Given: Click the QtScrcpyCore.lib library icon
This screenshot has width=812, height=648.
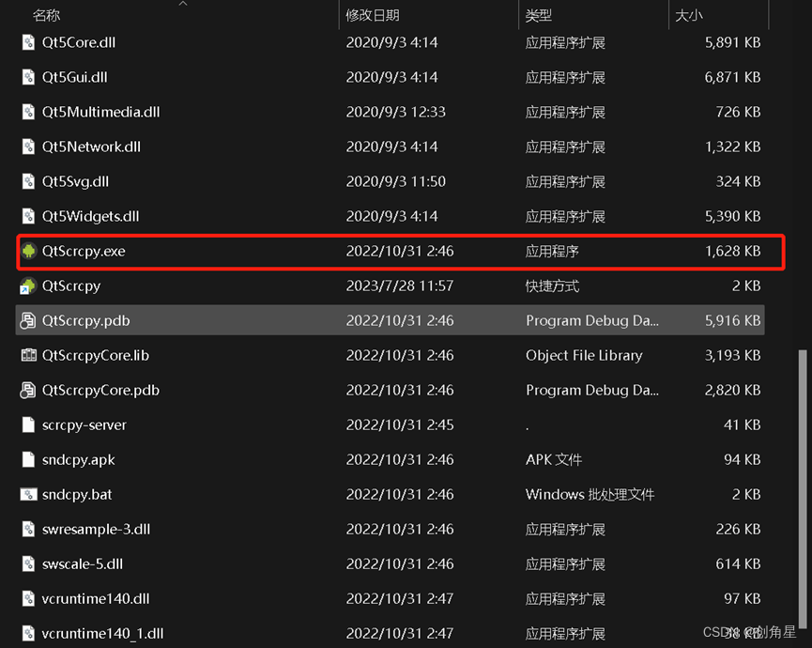Looking at the screenshot, I should point(28,355).
